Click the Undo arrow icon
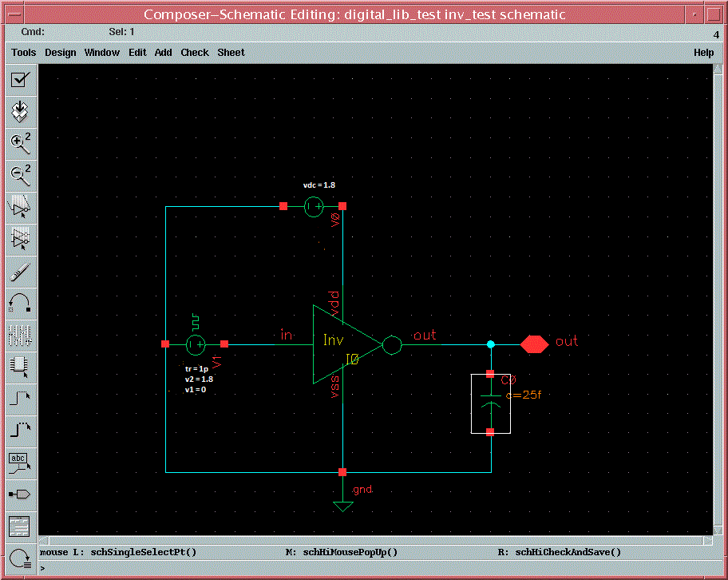 tap(21, 303)
